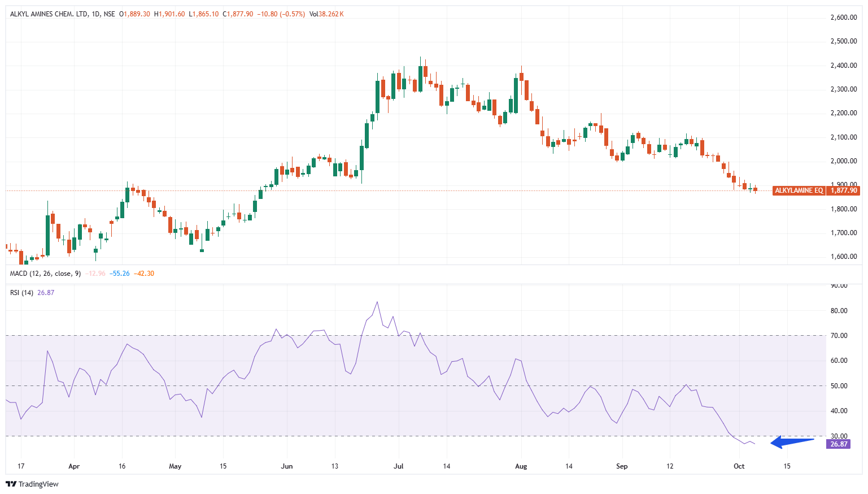Click the orange MACD signal value −42.30
Viewport: 868px width, 494px height.
click(144, 274)
